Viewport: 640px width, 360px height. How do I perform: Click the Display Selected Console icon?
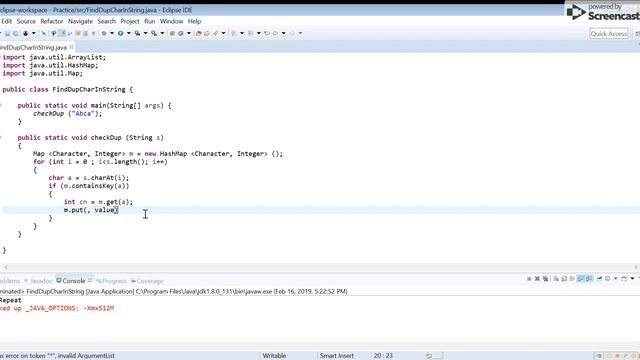(607, 278)
